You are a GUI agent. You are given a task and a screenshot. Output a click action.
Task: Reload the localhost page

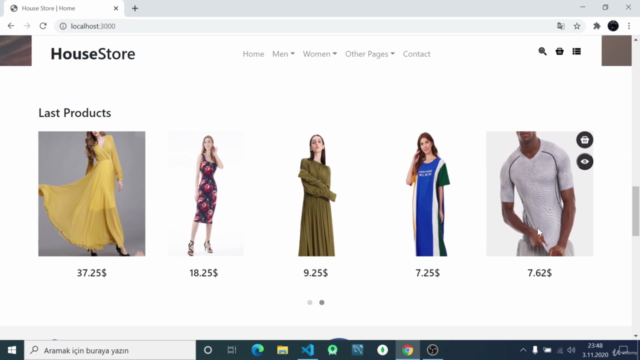pos(43,26)
